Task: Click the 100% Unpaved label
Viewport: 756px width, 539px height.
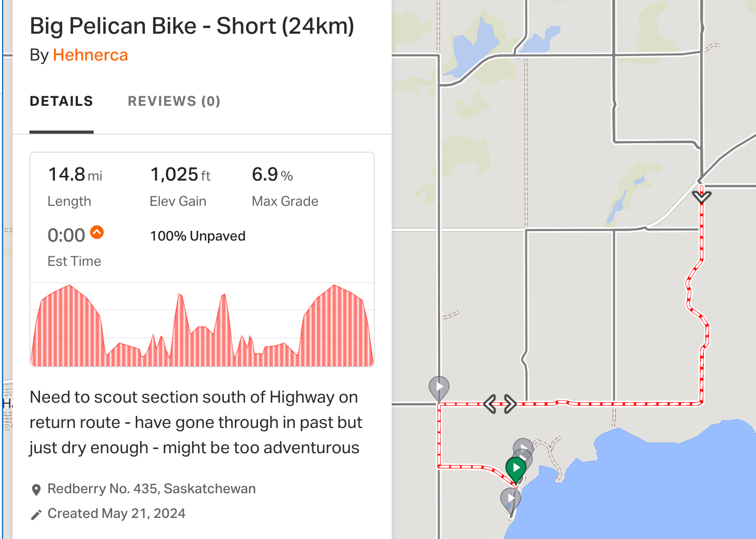Action: click(x=198, y=236)
